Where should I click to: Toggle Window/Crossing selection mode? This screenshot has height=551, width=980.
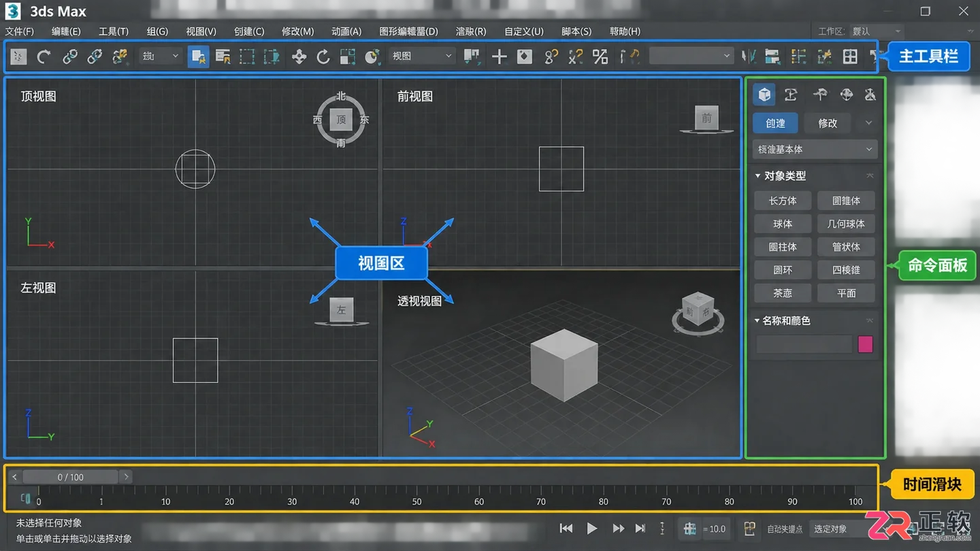tap(272, 56)
